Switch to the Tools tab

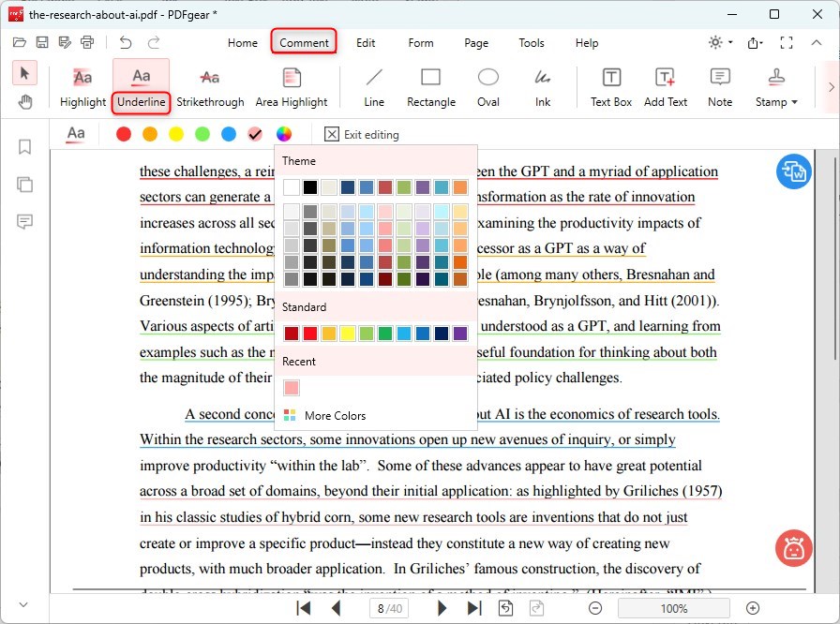(532, 43)
